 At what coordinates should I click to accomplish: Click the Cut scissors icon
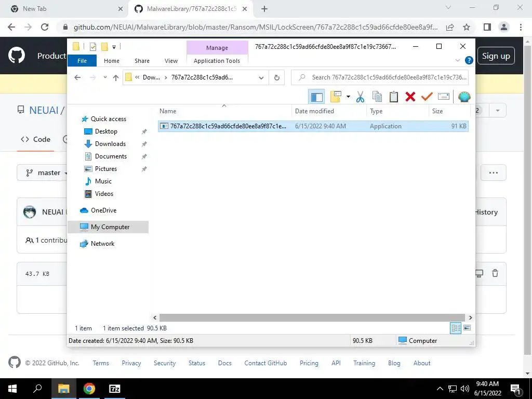(360, 97)
